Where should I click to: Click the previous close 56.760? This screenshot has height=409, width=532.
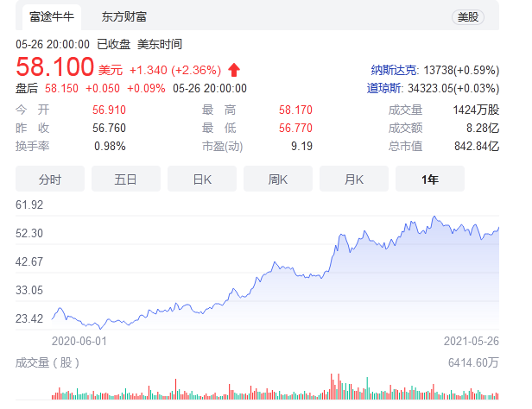(x=109, y=128)
